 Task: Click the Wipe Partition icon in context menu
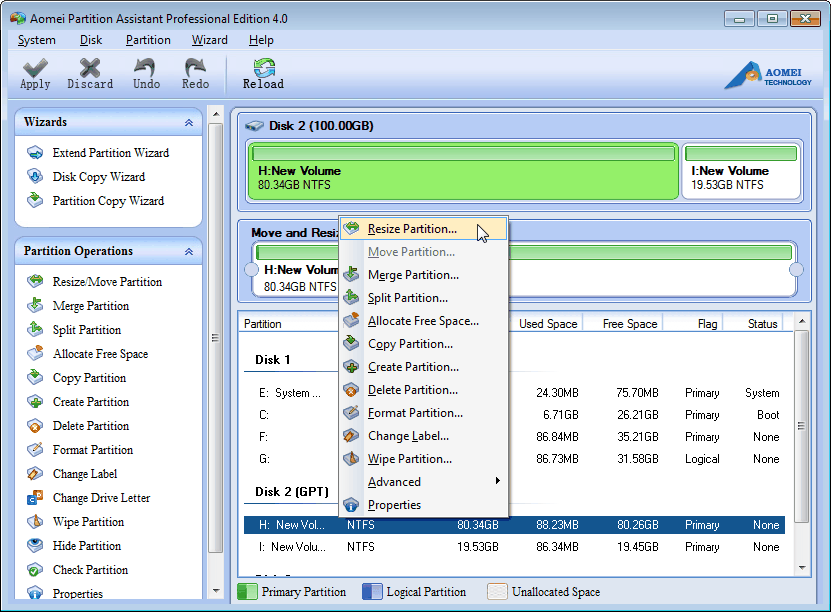point(351,459)
